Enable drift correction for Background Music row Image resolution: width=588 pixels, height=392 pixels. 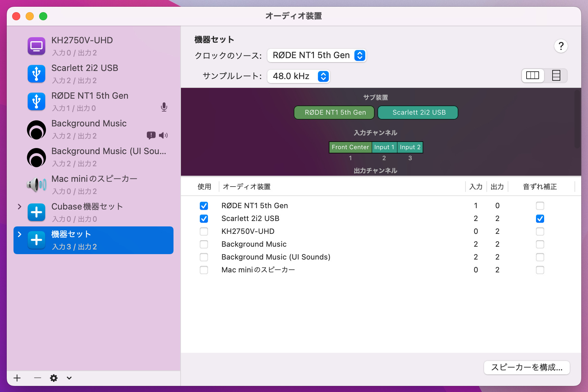[x=540, y=244]
